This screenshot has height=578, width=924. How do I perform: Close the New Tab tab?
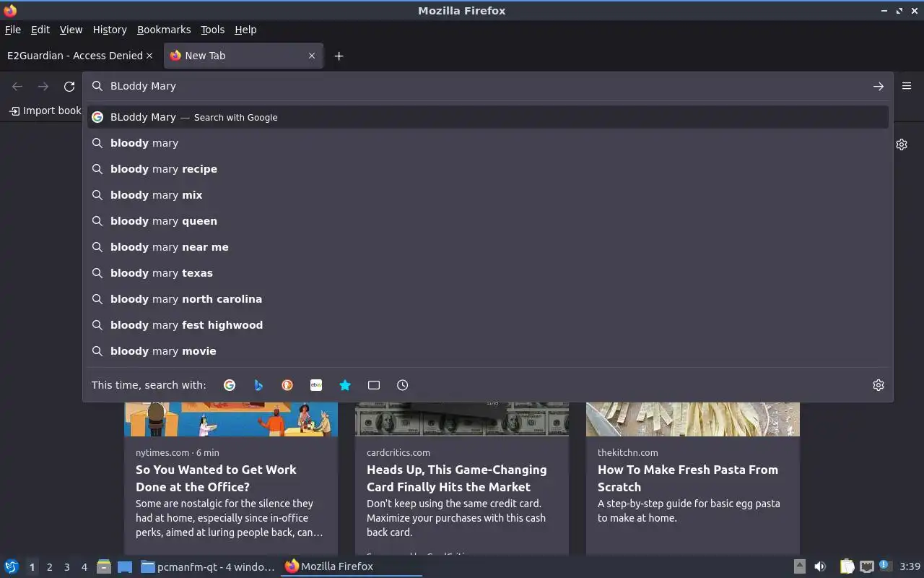click(x=312, y=56)
